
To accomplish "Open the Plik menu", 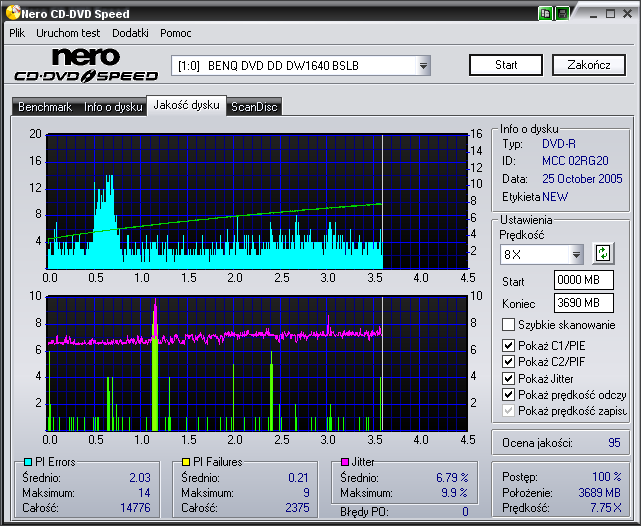I will 17,33.
